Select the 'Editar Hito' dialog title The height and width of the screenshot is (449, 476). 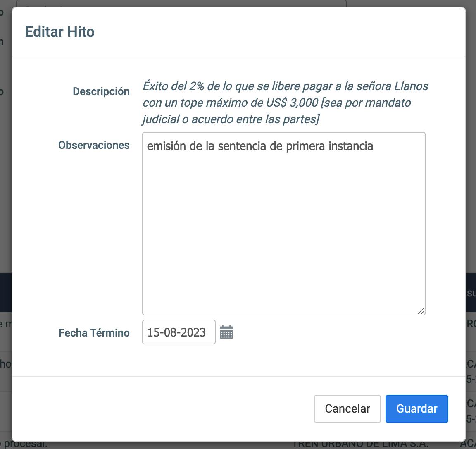click(x=60, y=31)
